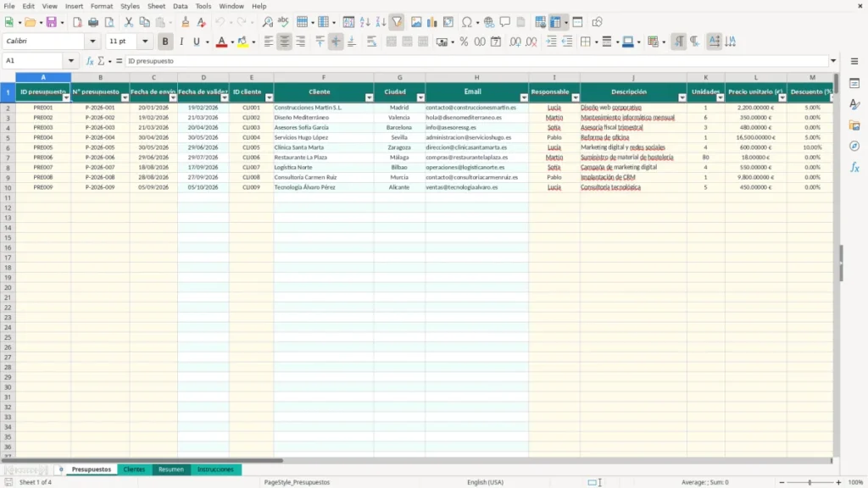Open Email column filter dropdown
868x488 pixels.
pyautogui.click(x=524, y=97)
